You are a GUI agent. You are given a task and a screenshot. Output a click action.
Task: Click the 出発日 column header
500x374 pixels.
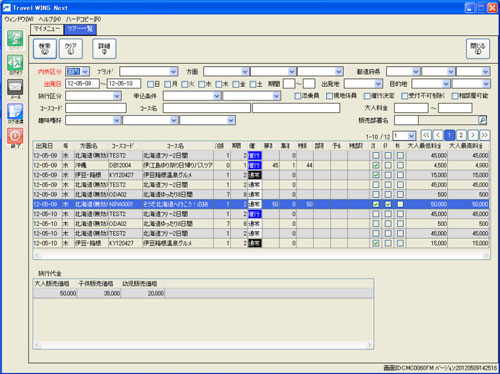coord(44,146)
